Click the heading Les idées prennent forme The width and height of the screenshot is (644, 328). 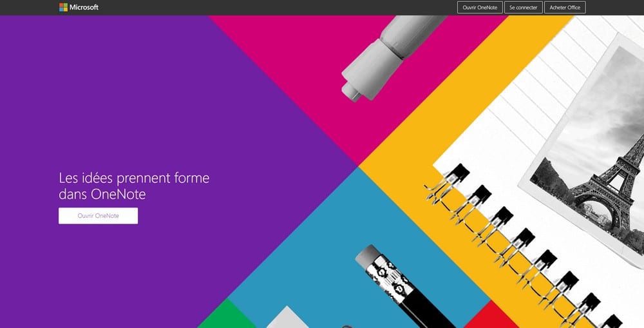coord(134,178)
